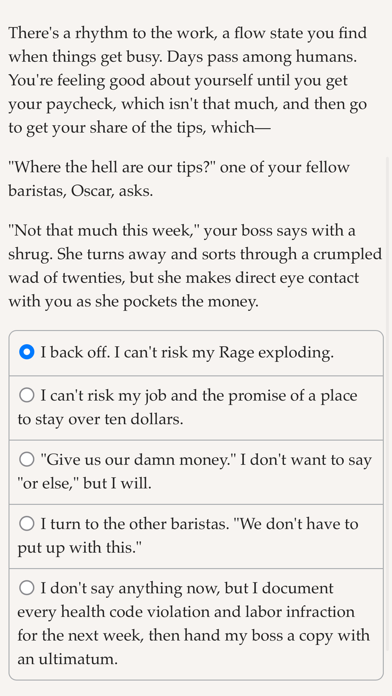Select the 'I back off' radio button
Image resolution: width=392 pixels, height=696 pixels.
27,352
